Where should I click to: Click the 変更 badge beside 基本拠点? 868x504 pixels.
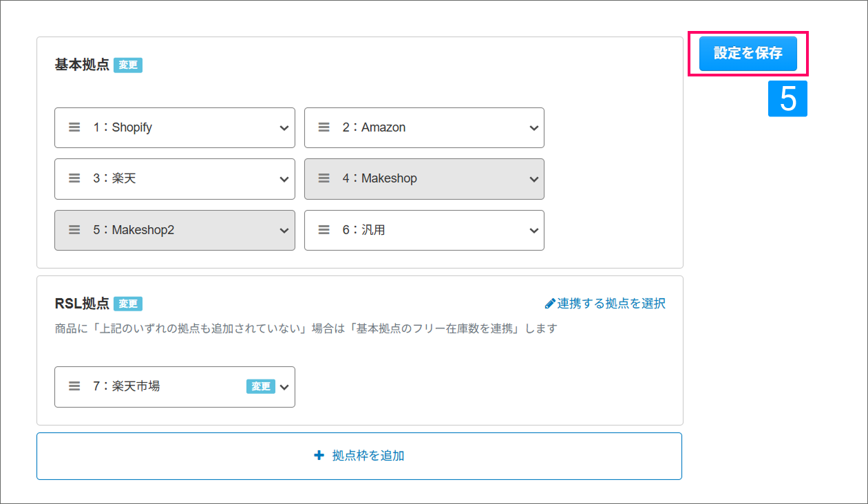click(x=127, y=65)
